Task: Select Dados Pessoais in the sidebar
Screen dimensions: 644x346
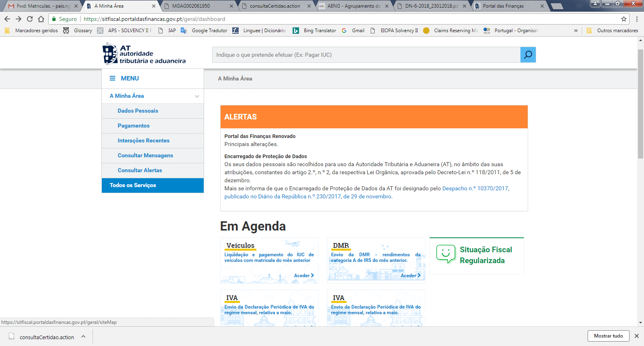Action: [138, 111]
